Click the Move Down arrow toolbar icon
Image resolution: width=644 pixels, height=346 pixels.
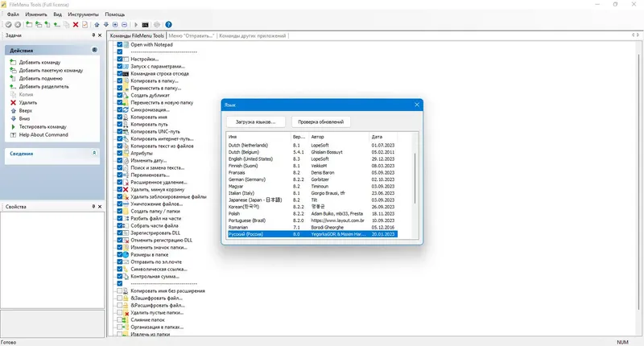click(106, 25)
